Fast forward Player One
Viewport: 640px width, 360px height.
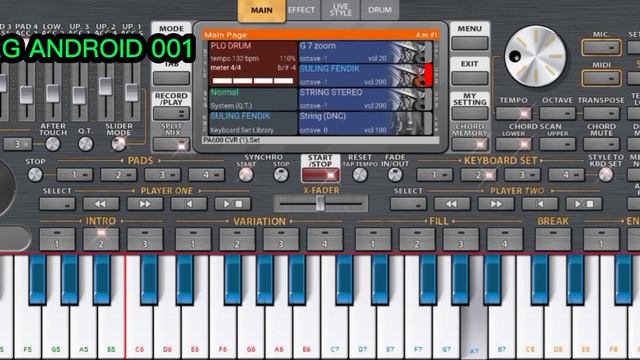(x=145, y=204)
